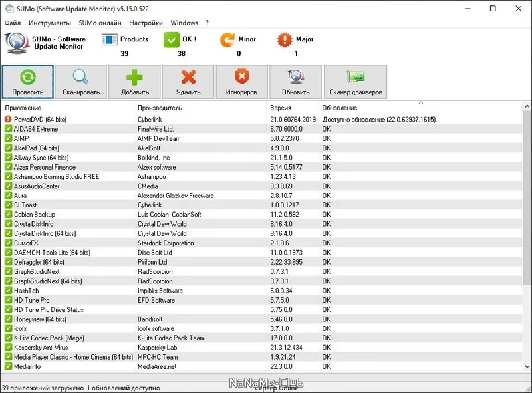
Task: Click the Игнориров. shield icon
Action: click(x=241, y=78)
